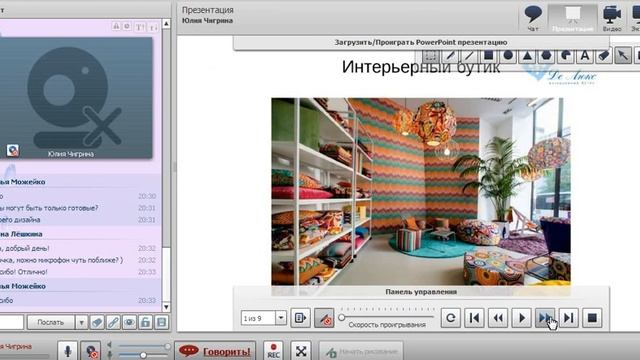640x360 pixels.
Task: Collapse the Панель управления header
Action: (x=421, y=292)
